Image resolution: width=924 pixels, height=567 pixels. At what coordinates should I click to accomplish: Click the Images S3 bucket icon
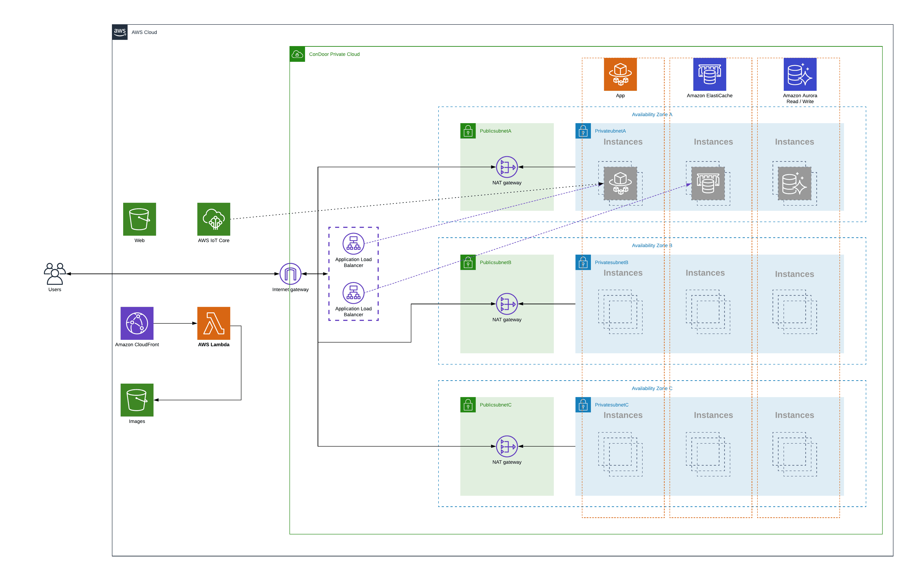click(137, 400)
